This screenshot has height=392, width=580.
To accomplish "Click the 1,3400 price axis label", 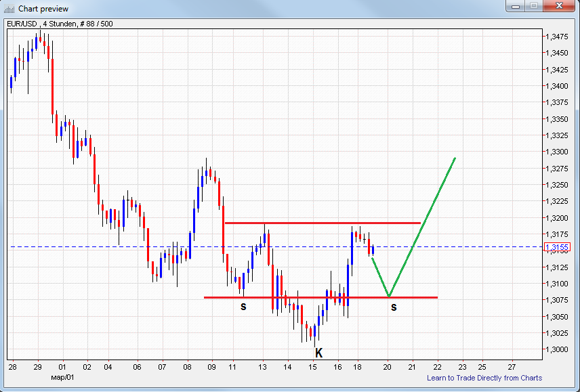I will (x=558, y=86).
